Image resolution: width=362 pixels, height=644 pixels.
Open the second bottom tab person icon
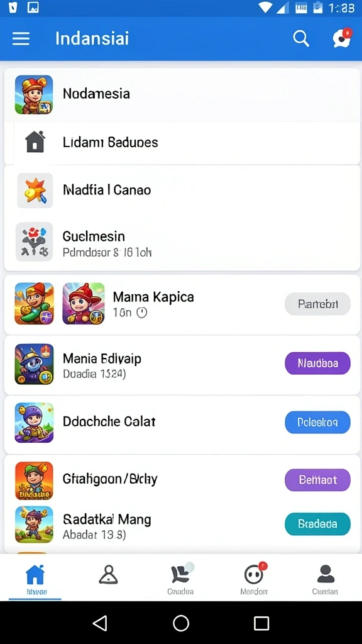[108, 575]
